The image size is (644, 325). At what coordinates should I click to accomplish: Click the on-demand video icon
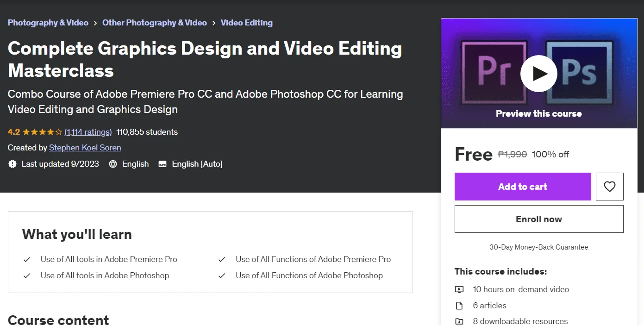(459, 289)
